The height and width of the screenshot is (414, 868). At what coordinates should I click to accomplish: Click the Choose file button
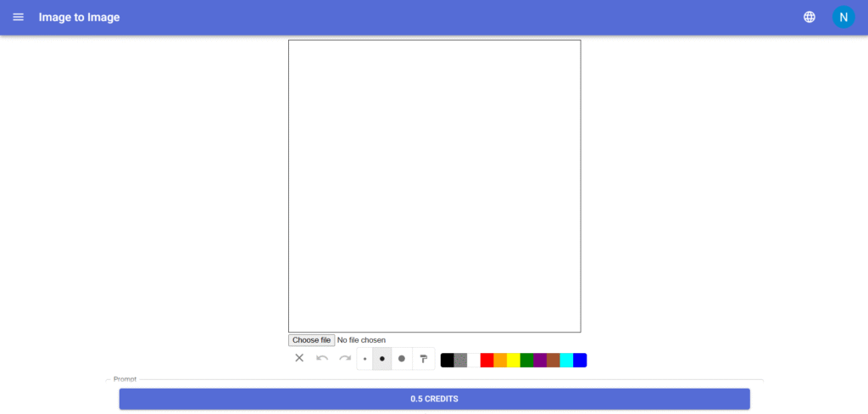(312, 340)
